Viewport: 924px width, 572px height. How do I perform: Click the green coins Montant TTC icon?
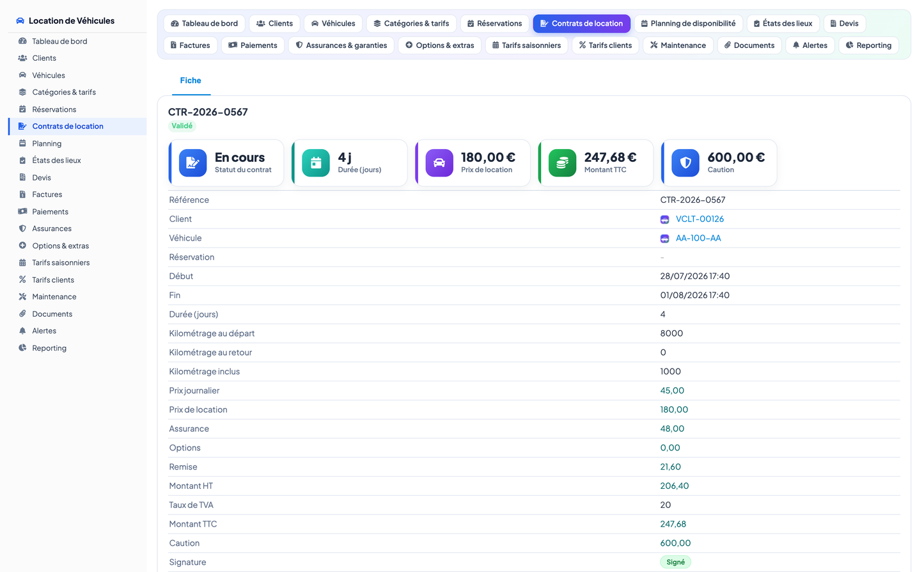(562, 163)
